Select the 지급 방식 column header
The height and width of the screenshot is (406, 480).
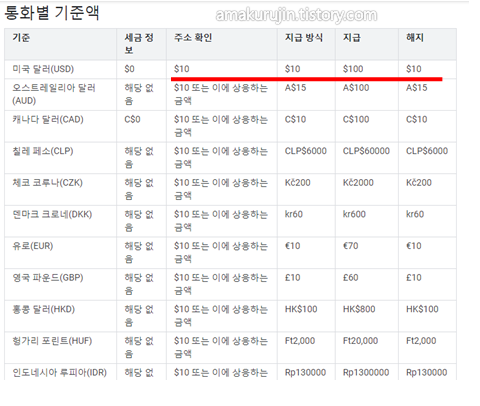coord(304,37)
